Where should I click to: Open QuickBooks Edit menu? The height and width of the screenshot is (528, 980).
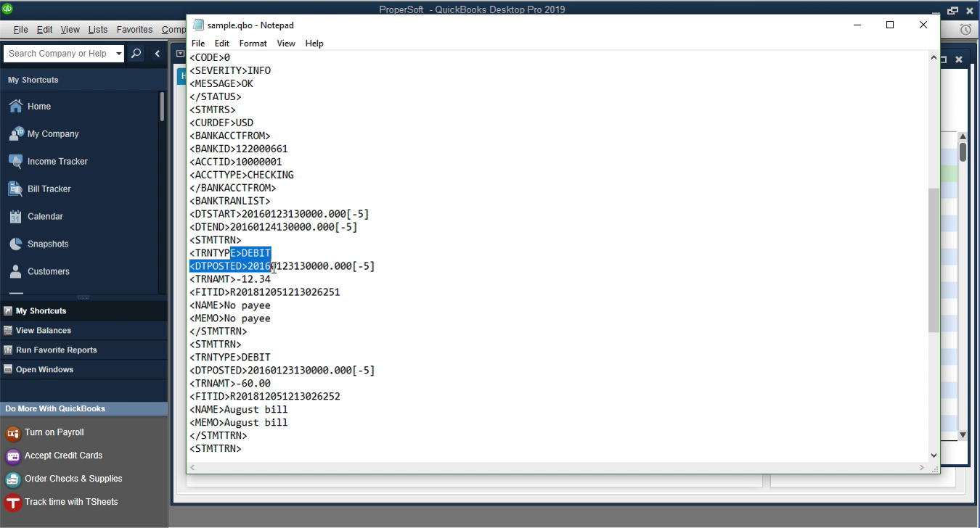click(x=44, y=30)
